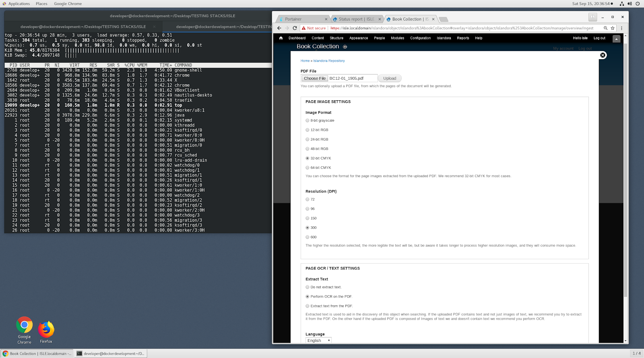Open the Google Chrome app menu in top bar

[68, 4]
